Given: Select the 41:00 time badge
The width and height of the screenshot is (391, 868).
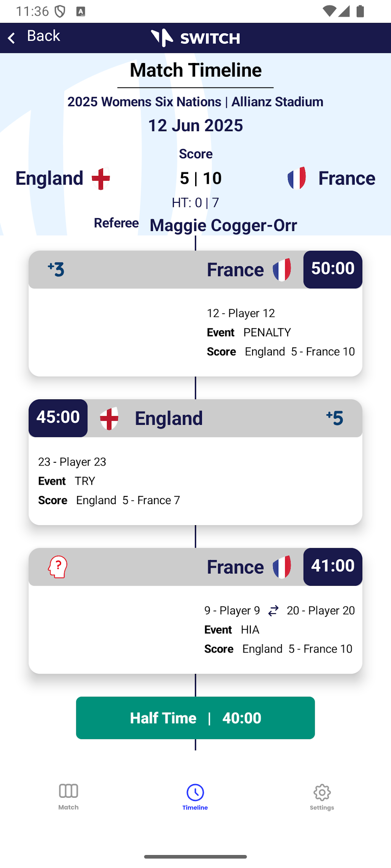Looking at the screenshot, I should point(333,567).
